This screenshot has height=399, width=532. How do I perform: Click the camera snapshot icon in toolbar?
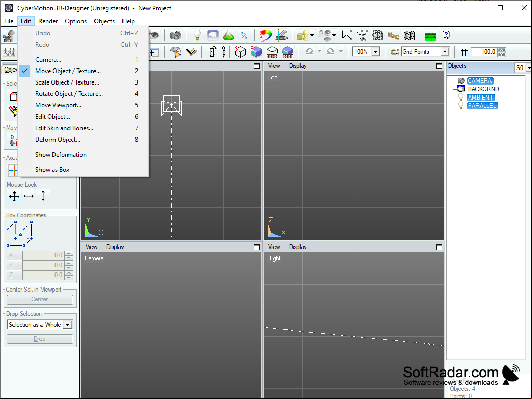[x=175, y=35]
